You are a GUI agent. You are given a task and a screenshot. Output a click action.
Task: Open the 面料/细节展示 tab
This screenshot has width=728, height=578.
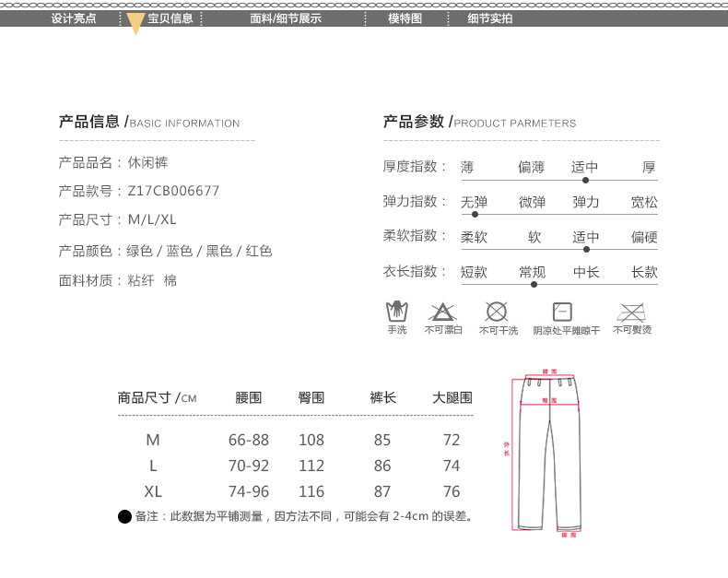(286, 18)
